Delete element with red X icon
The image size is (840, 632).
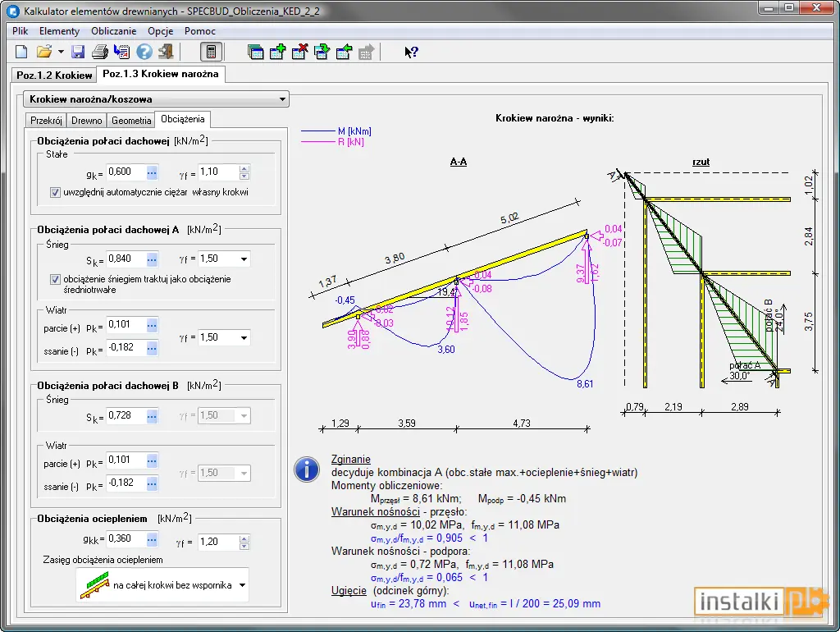pos(299,52)
